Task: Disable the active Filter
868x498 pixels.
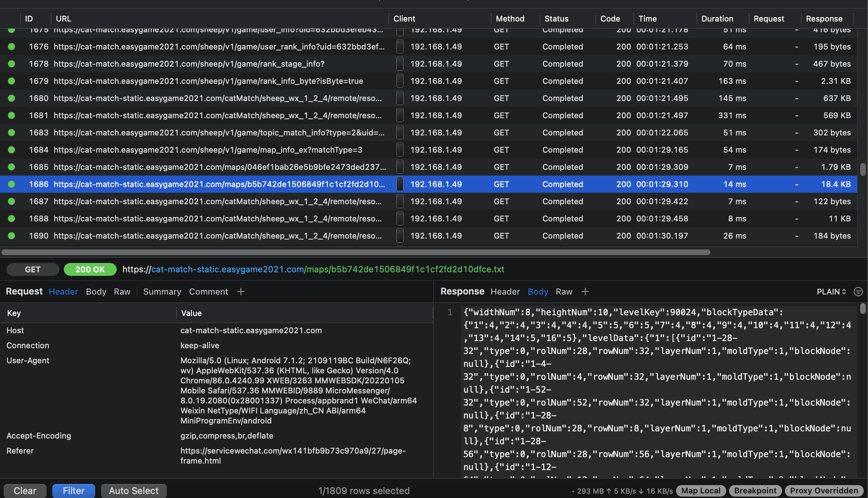Action: click(x=73, y=490)
